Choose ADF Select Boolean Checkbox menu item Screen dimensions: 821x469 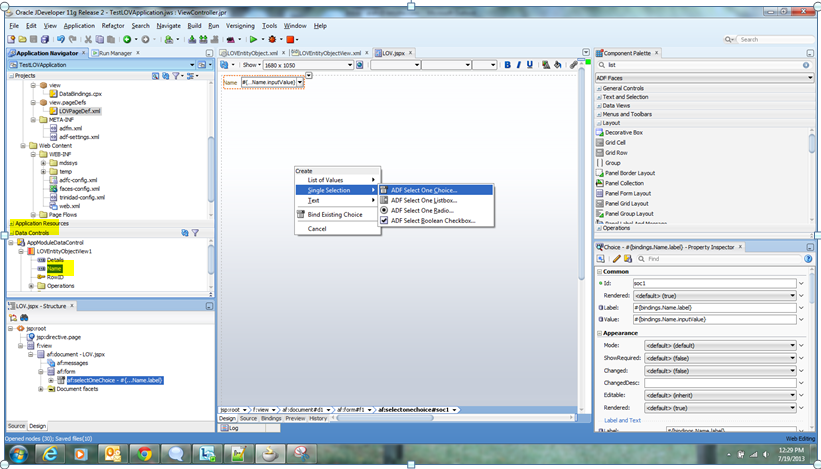point(436,221)
